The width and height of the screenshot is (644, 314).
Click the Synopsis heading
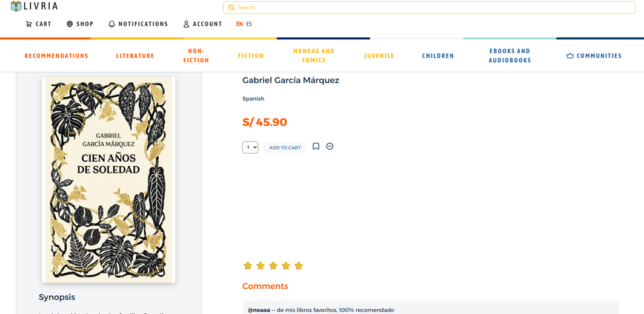57,297
